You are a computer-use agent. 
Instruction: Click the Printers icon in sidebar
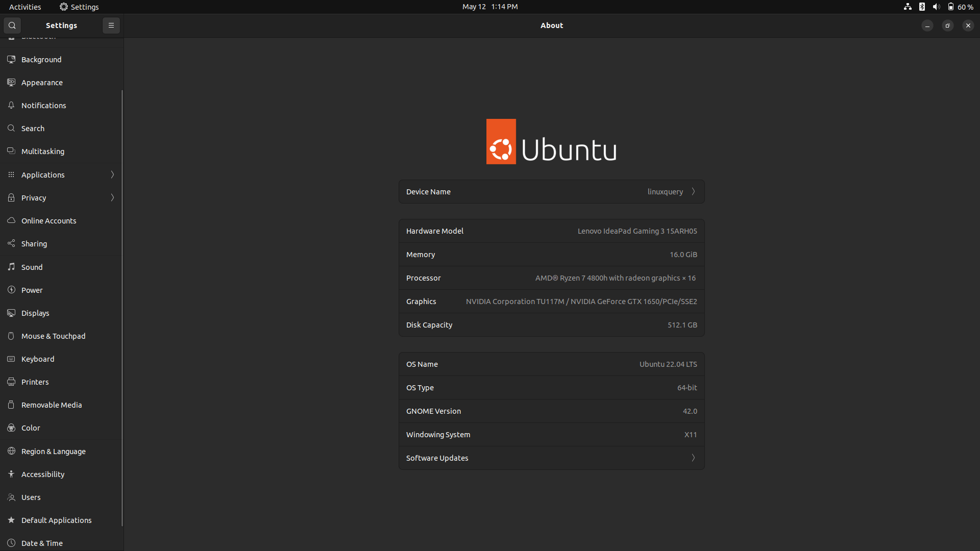[11, 382]
